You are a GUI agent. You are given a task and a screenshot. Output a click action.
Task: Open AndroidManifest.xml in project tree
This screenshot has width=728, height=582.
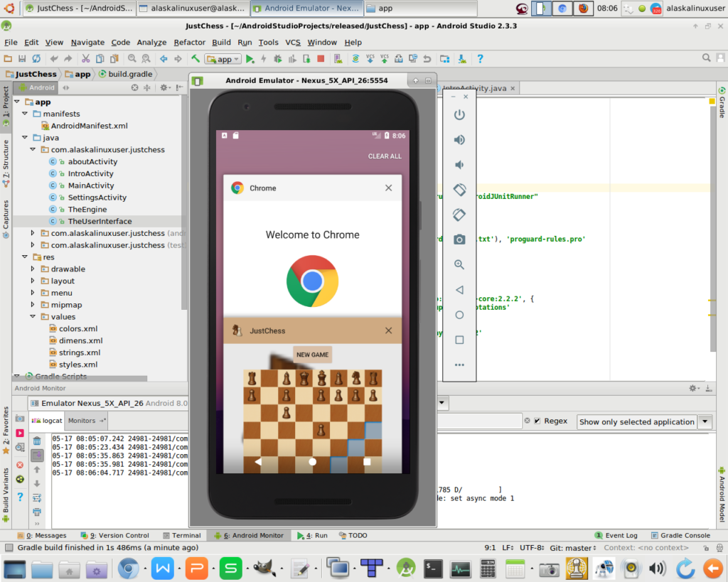[x=89, y=126]
